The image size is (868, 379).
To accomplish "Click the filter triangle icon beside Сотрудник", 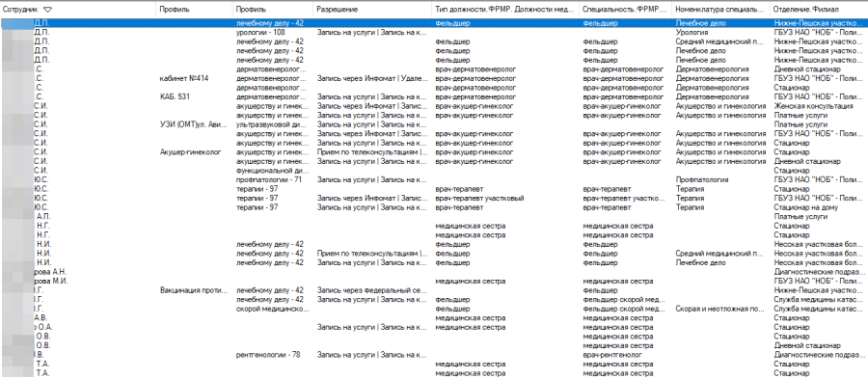I will [47, 10].
